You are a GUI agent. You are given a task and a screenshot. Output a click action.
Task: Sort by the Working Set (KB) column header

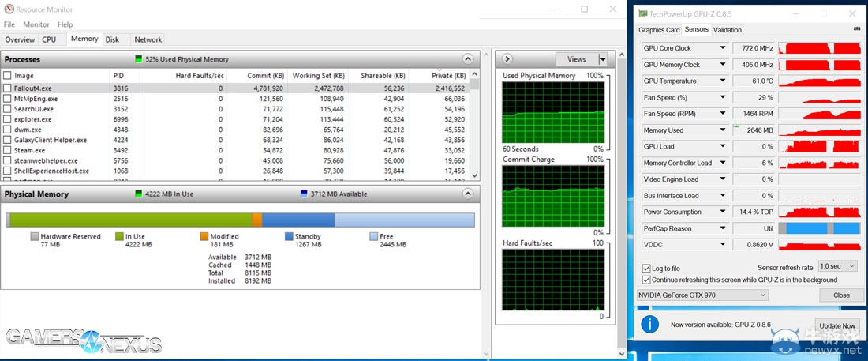point(316,75)
